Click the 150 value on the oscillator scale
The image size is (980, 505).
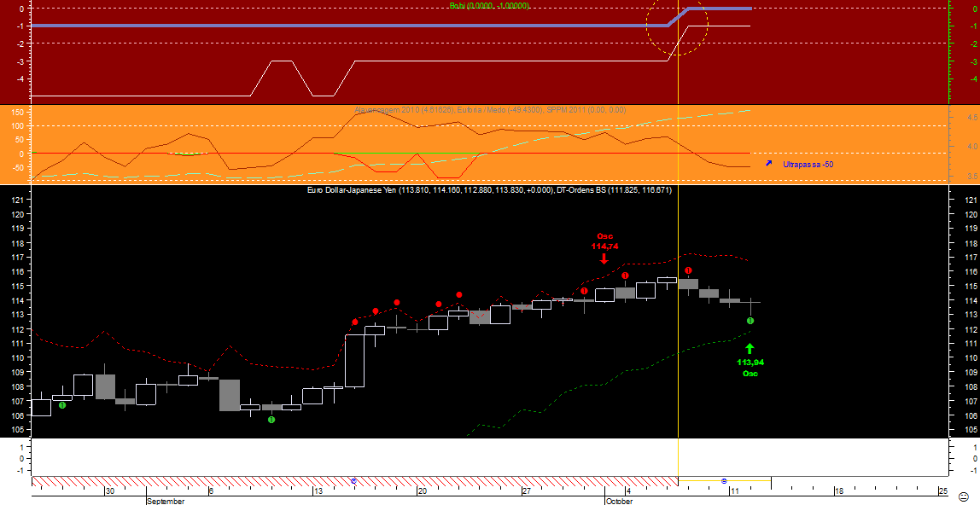(x=17, y=113)
